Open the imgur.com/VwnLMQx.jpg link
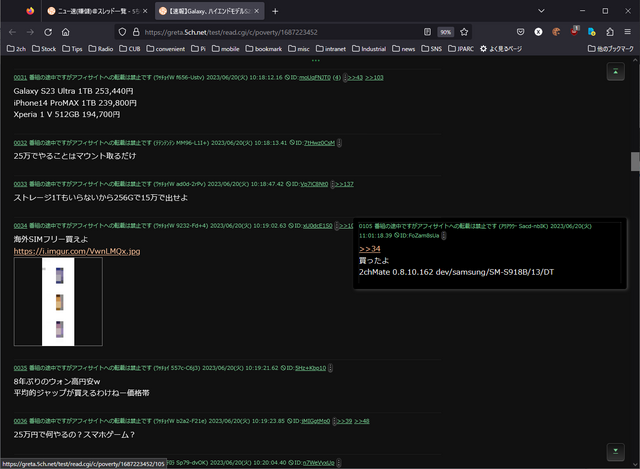 click(77, 251)
